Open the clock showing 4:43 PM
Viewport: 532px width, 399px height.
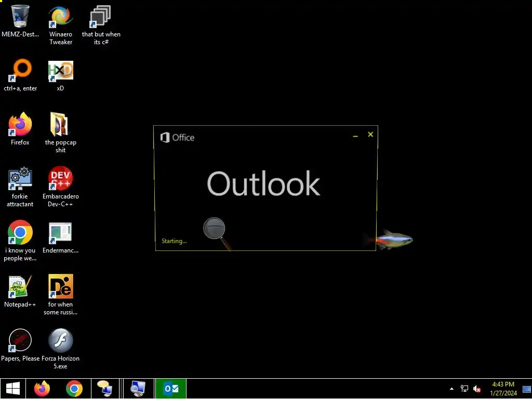[503, 389]
